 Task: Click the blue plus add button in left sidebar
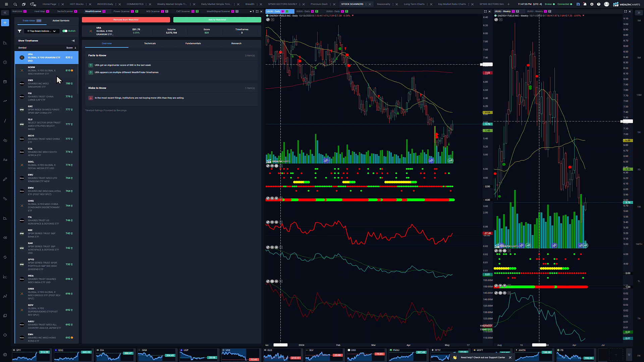(x=5, y=22)
